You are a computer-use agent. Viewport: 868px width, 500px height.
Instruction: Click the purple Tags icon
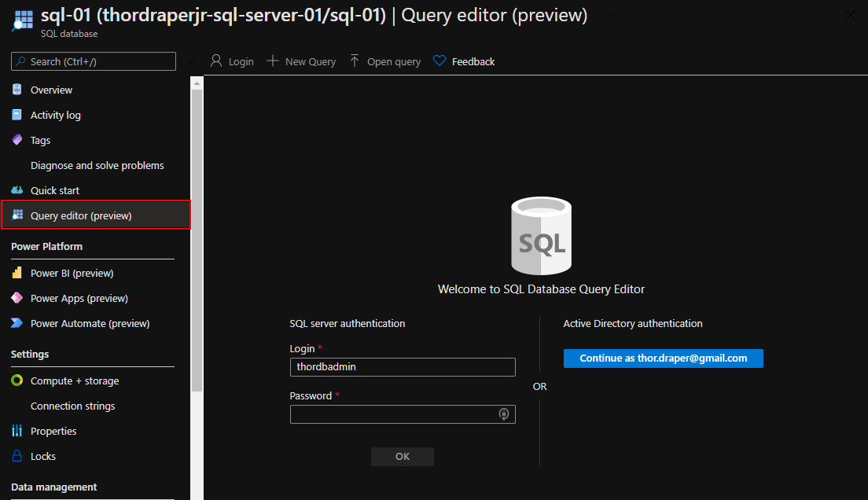(17, 139)
